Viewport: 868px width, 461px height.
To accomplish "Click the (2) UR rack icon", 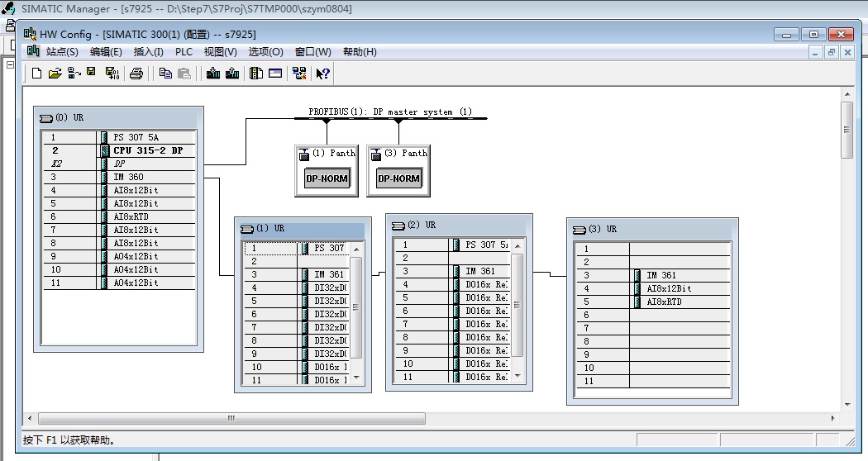I will [398, 226].
